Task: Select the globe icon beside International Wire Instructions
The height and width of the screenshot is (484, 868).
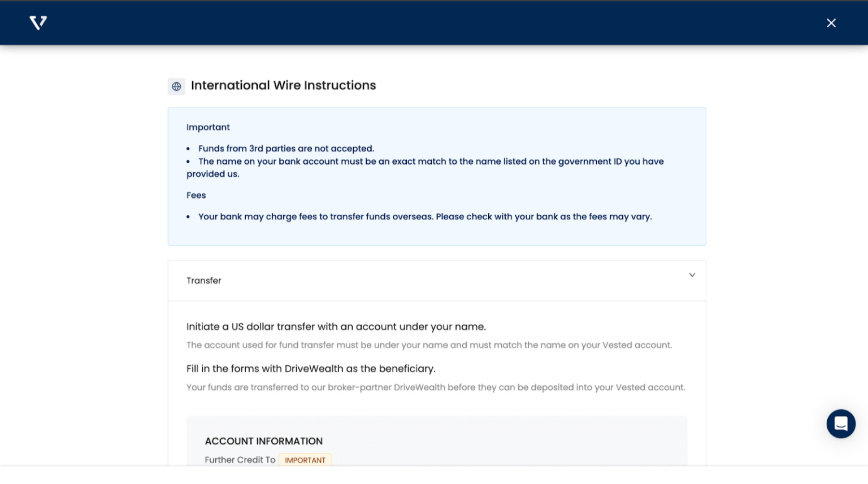Action: pyautogui.click(x=176, y=86)
